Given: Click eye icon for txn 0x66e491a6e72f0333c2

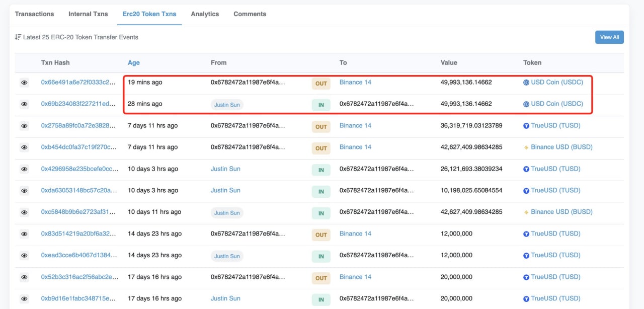Looking at the screenshot, I should pyautogui.click(x=24, y=83).
